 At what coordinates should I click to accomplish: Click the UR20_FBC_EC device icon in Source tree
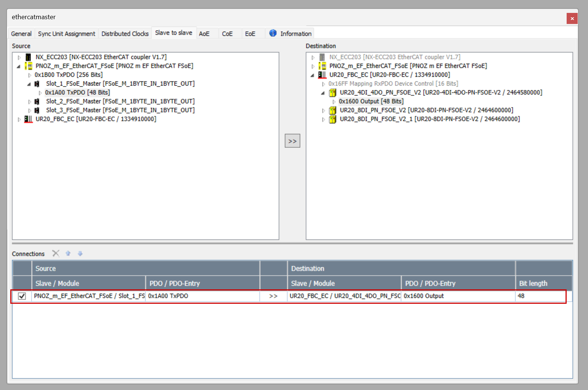[28, 119]
